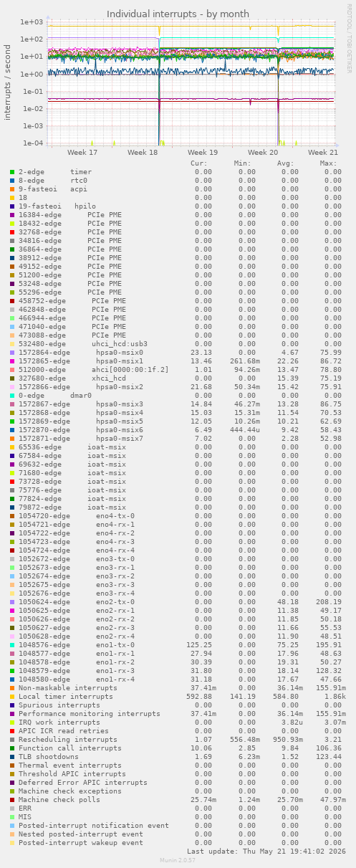Click the TLB shootdowns legend swatch
The width and height of the screenshot is (356, 868).
point(12,757)
